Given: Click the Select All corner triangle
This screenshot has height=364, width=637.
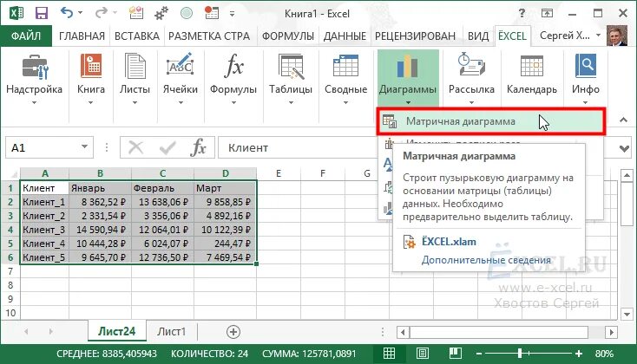Looking at the screenshot, I should (x=14, y=174).
